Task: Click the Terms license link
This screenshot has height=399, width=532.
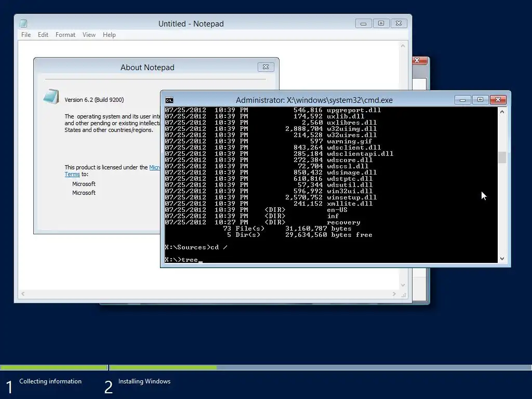Action: (x=72, y=174)
